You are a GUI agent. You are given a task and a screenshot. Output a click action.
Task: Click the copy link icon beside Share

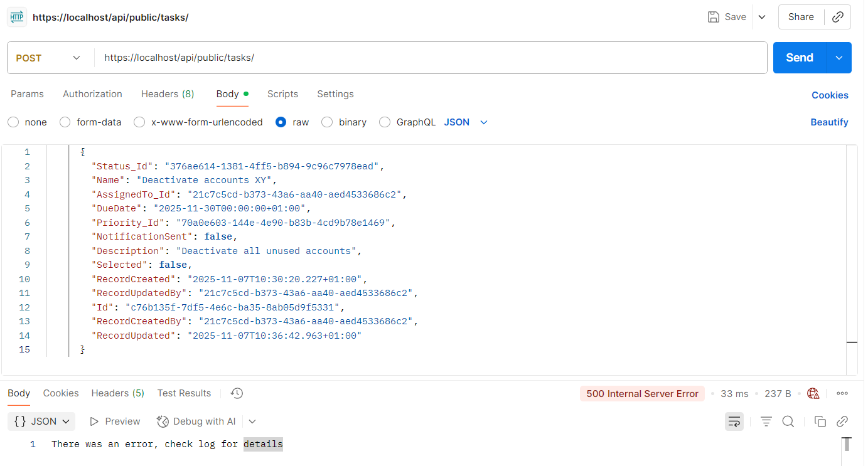coord(837,17)
